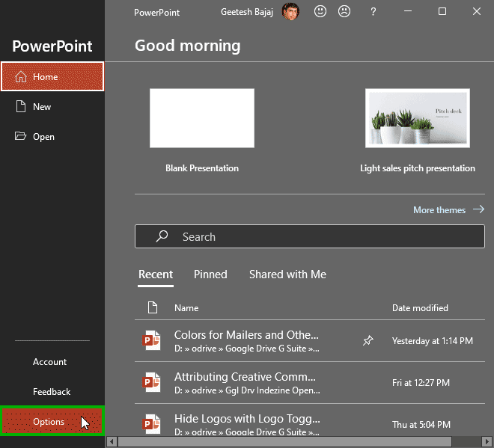Image resolution: width=494 pixels, height=448 pixels.
Task: Click the document icon in the list header
Action: (x=153, y=307)
